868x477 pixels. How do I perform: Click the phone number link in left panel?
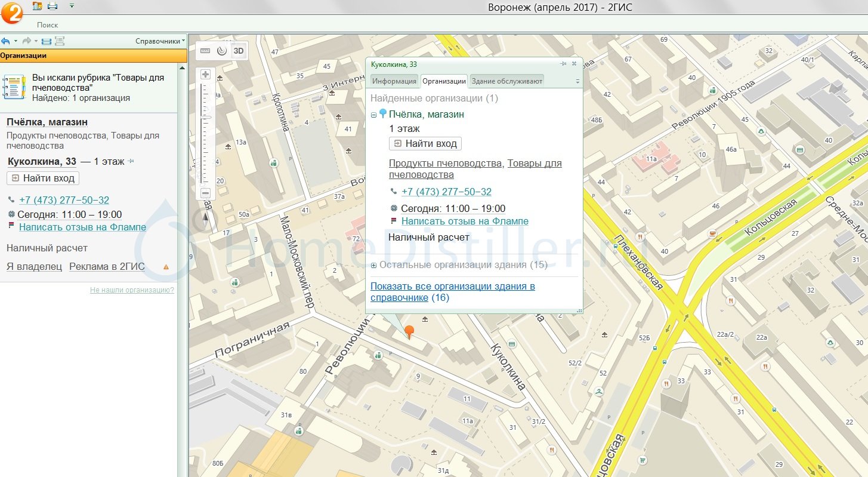[64, 201]
